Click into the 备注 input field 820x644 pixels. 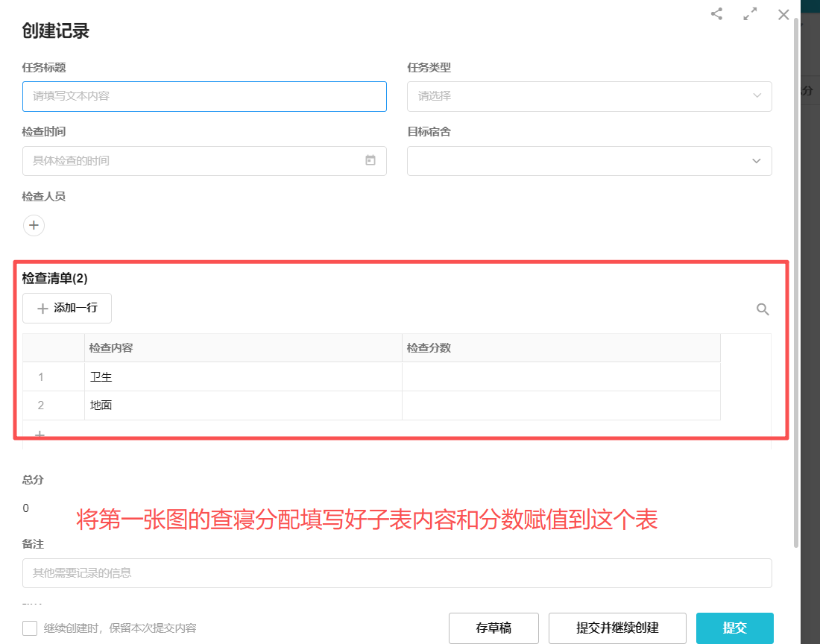(x=397, y=573)
